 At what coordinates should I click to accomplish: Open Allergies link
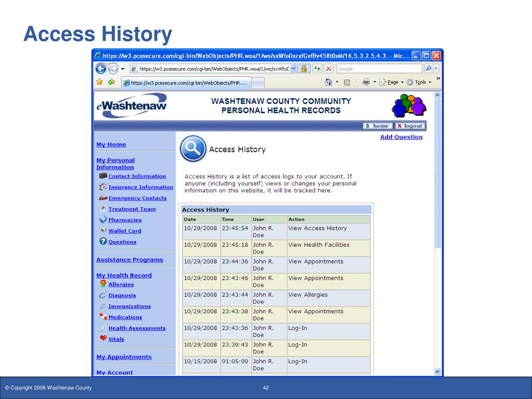pos(121,285)
